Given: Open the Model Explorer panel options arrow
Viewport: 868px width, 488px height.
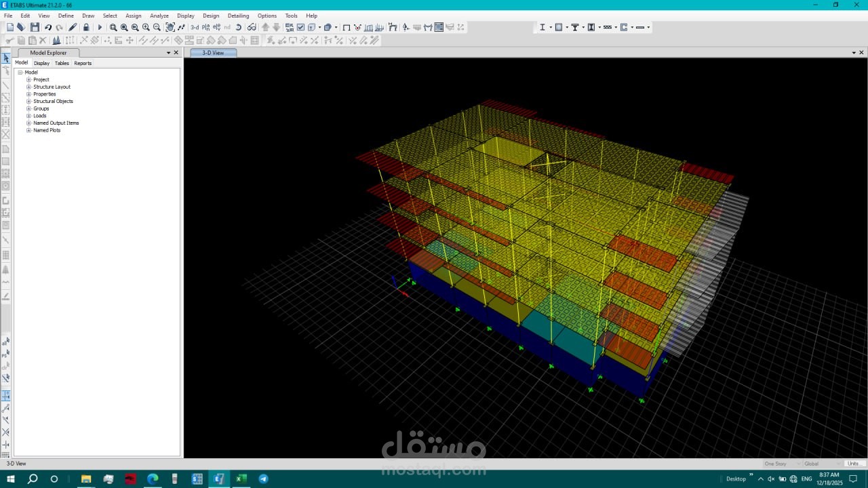Looking at the screenshot, I should (x=169, y=53).
